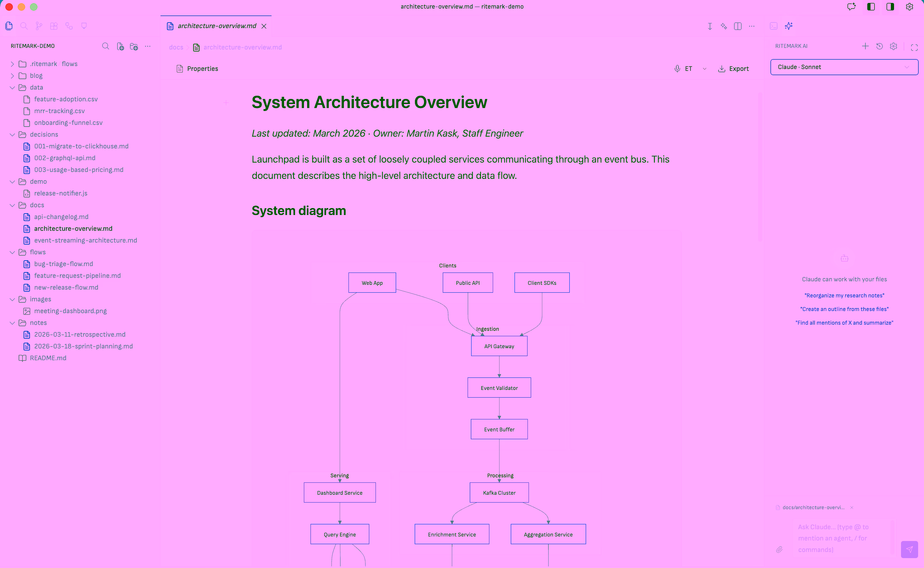
Task: Open the explorer more-options menu with three dots
Action: click(x=147, y=46)
